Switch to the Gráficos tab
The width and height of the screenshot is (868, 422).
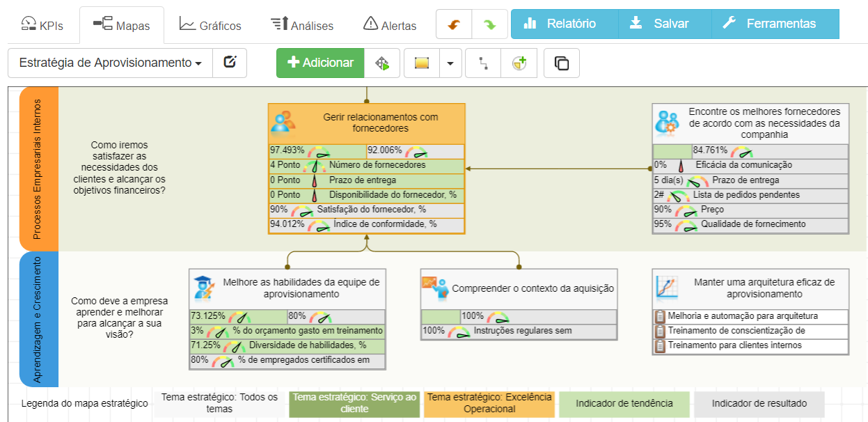tap(212, 22)
